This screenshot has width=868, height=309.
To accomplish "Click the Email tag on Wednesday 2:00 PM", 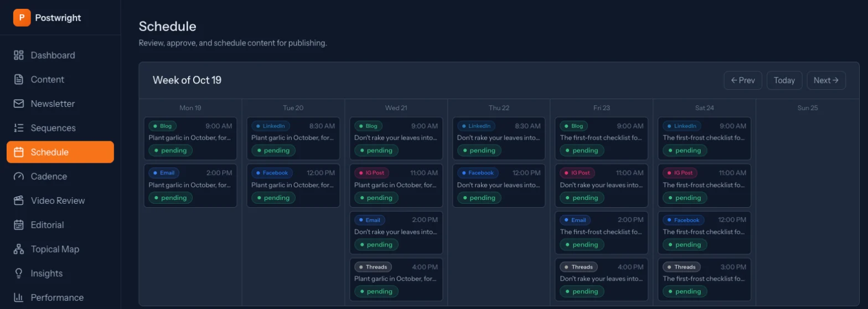I will [370, 220].
